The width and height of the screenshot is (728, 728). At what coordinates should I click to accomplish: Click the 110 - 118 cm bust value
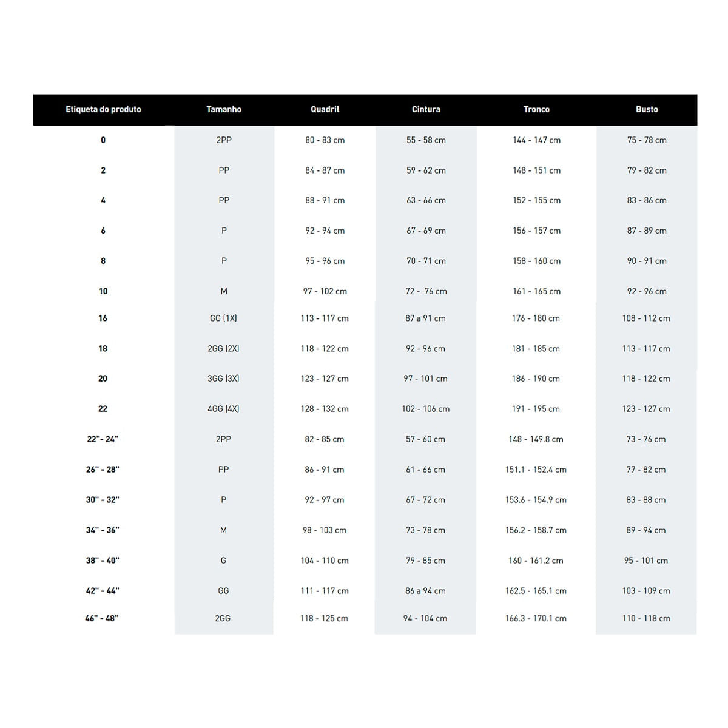click(646, 619)
